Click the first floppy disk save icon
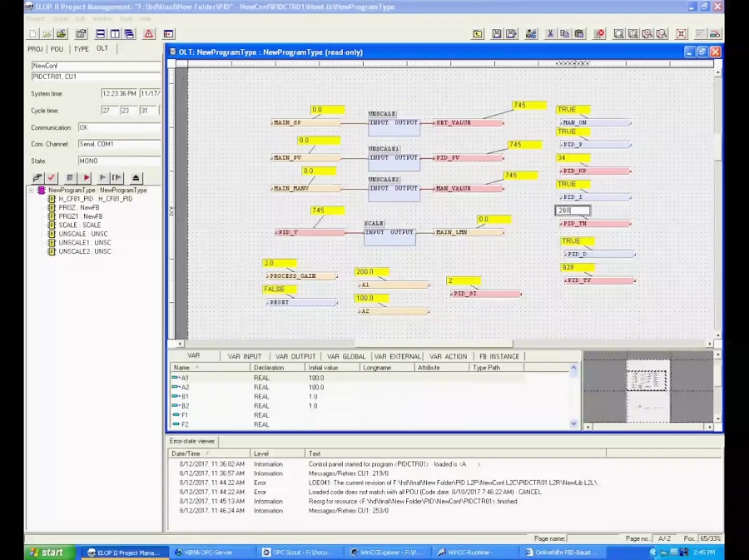This screenshot has height=560, width=749. click(497, 34)
